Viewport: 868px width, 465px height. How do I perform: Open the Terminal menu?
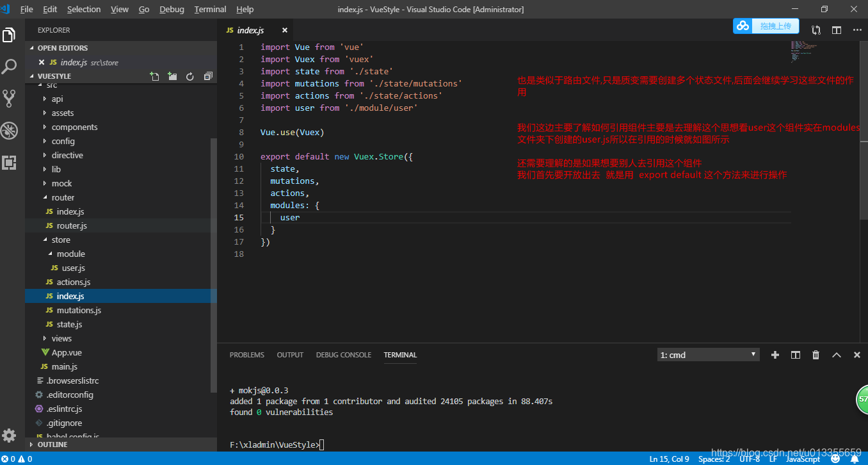tap(211, 9)
